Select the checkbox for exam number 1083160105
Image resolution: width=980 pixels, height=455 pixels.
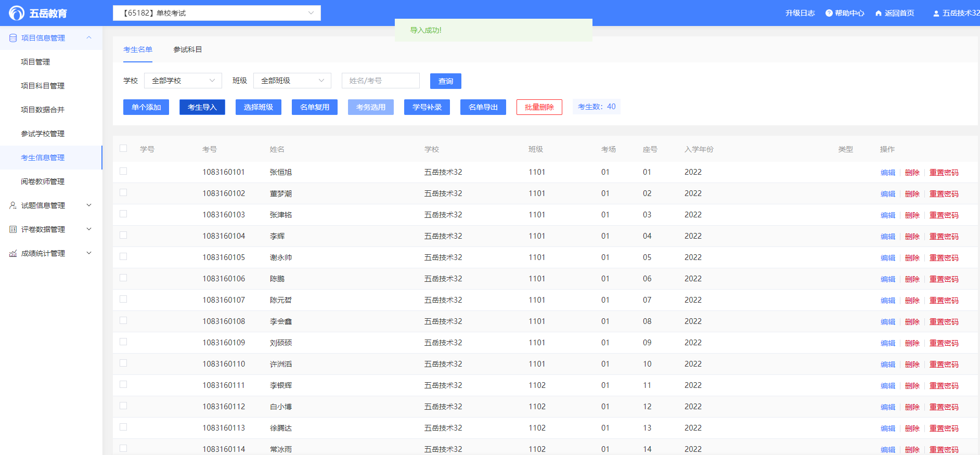click(123, 256)
